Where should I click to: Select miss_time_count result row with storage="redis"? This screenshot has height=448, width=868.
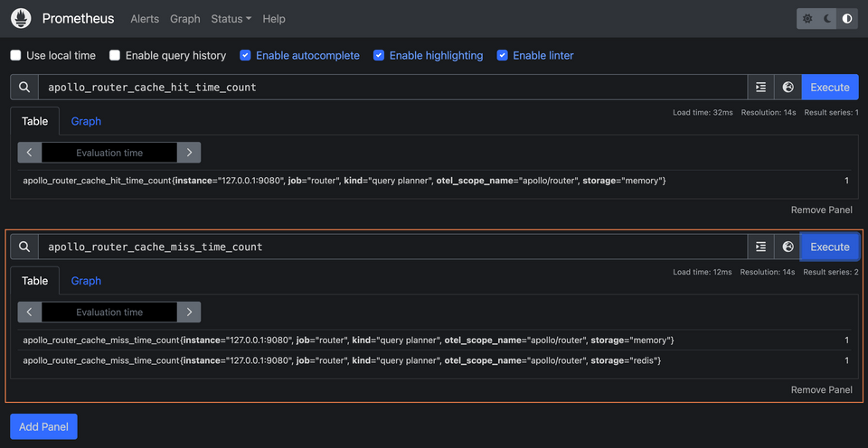pyautogui.click(x=436, y=360)
